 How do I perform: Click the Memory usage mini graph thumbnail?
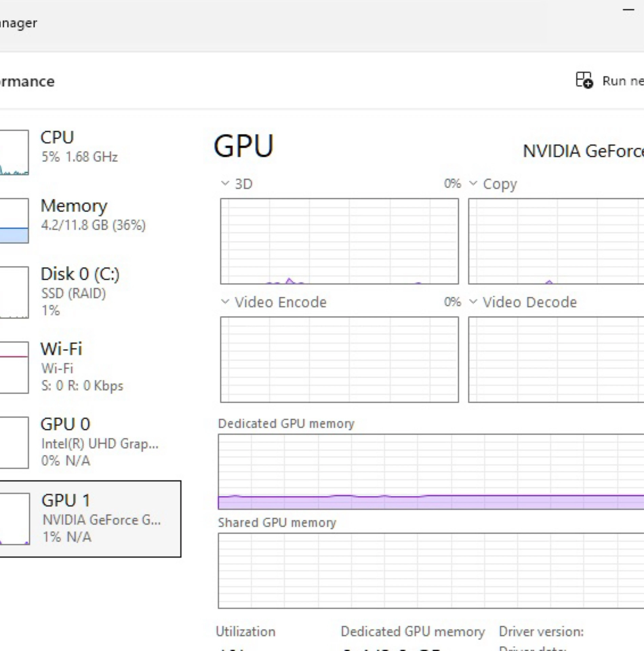click(x=14, y=221)
